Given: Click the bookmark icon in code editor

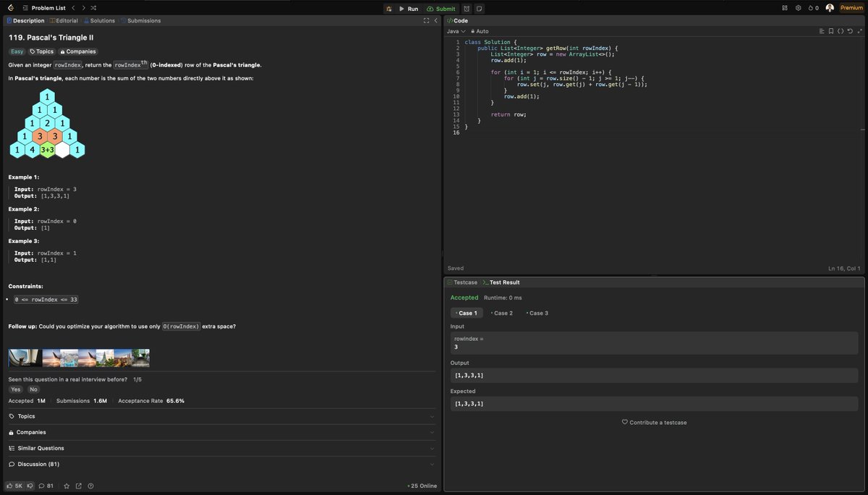Looking at the screenshot, I should (x=831, y=31).
